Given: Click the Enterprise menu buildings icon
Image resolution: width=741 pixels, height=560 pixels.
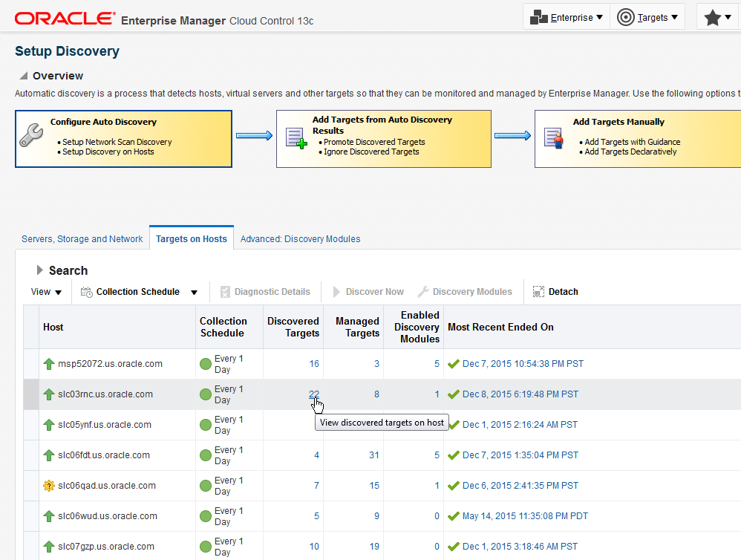Looking at the screenshot, I should 539,18.
